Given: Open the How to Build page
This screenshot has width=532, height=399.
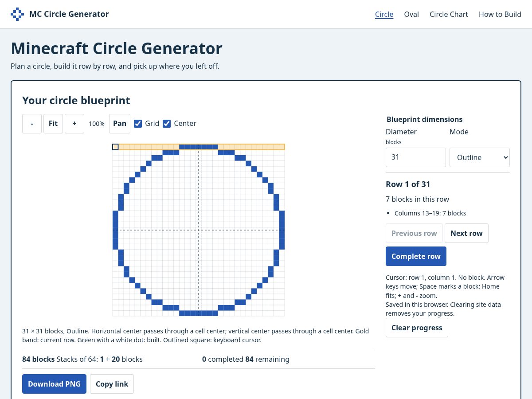Looking at the screenshot, I should point(500,14).
